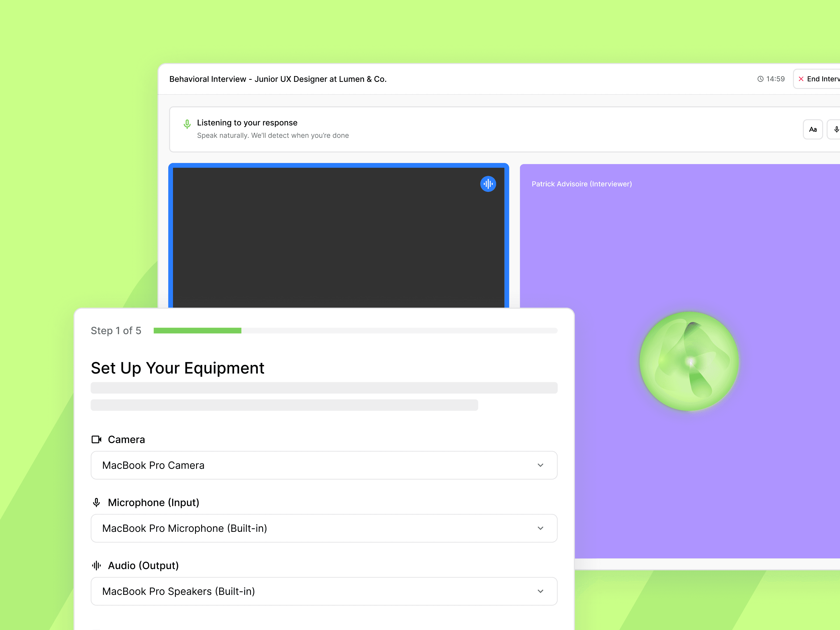Click the waveform icon beside Audio (Output)

96,565
